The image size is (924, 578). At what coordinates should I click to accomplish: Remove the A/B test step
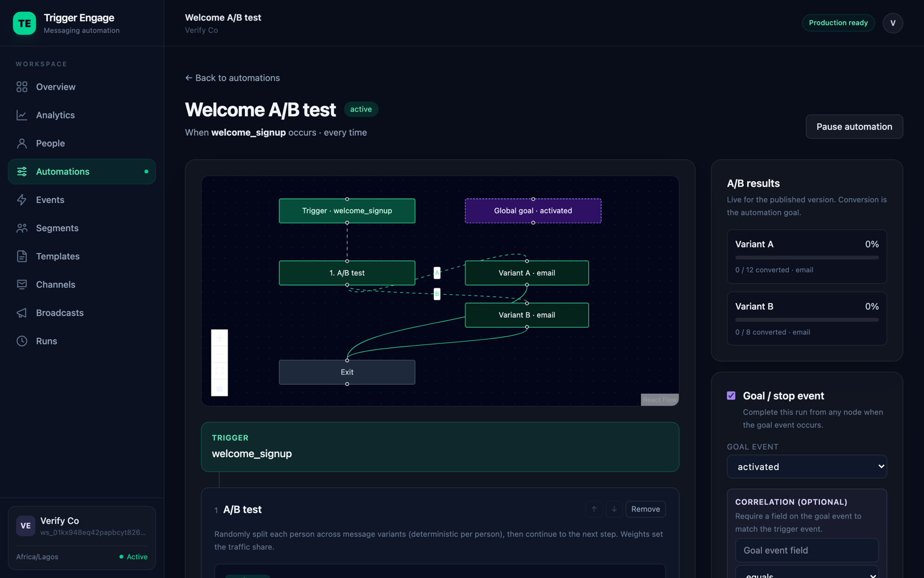(x=646, y=509)
